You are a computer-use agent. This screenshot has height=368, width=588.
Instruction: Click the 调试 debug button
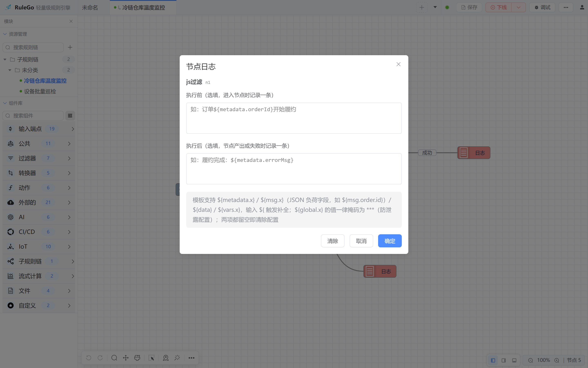(x=542, y=7)
